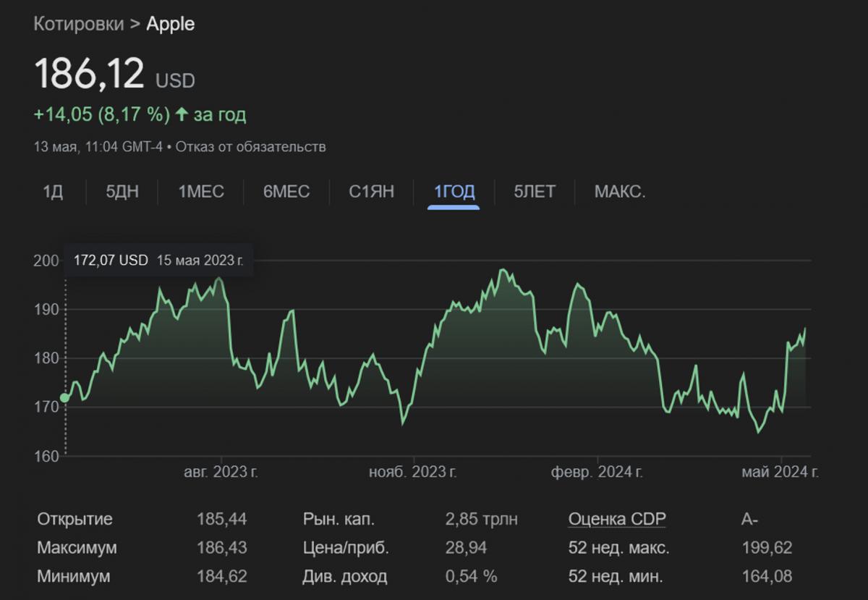
Task: Select the A- CDP rating value
Action: click(x=750, y=519)
